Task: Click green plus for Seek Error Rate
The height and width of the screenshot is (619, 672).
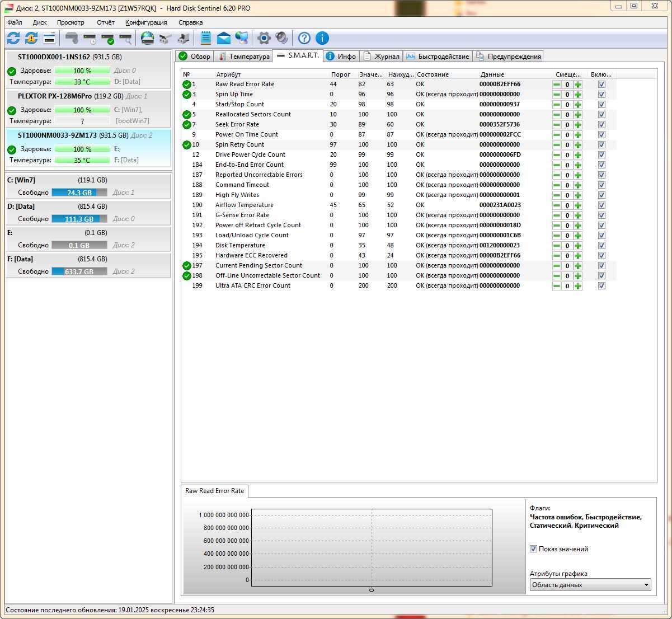Action: point(577,125)
